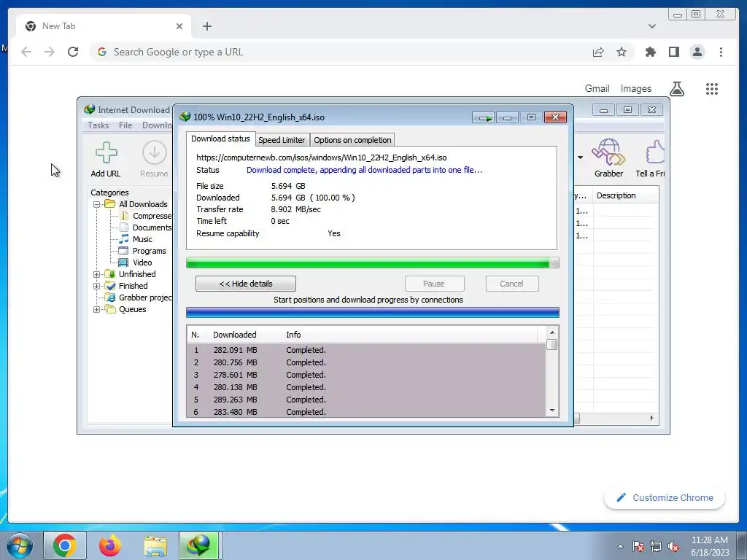
Task: Click the Gmail link
Action: click(x=597, y=88)
